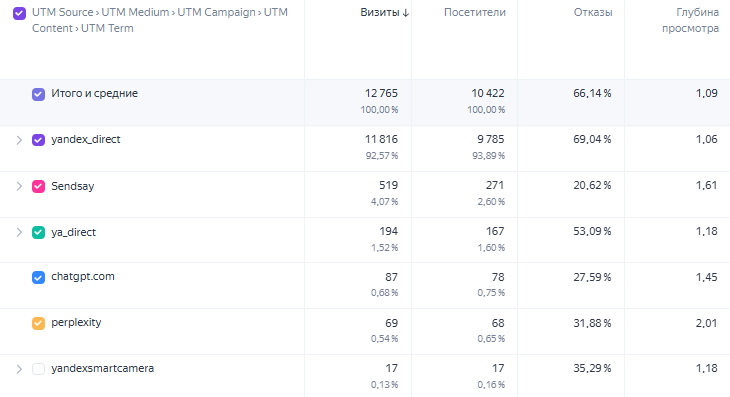Expand the yandex_direct row
Screen dimensions: 730x397
[x=19, y=140]
